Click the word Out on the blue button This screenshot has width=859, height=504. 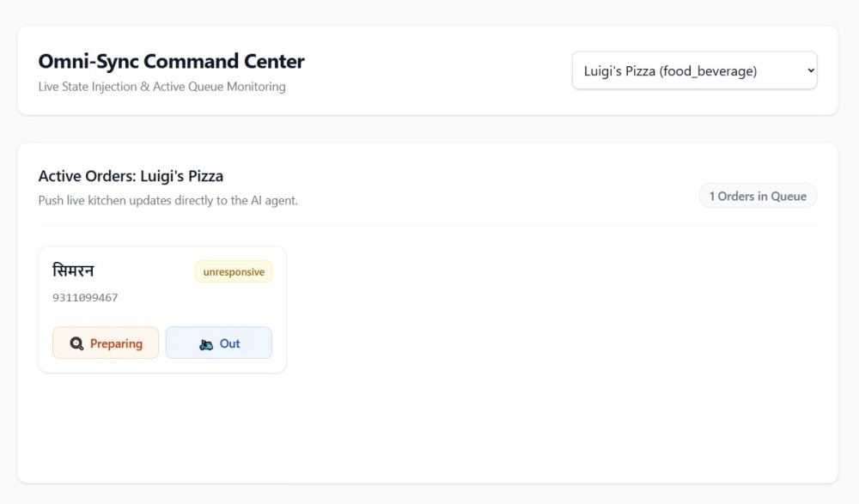[229, 343]
